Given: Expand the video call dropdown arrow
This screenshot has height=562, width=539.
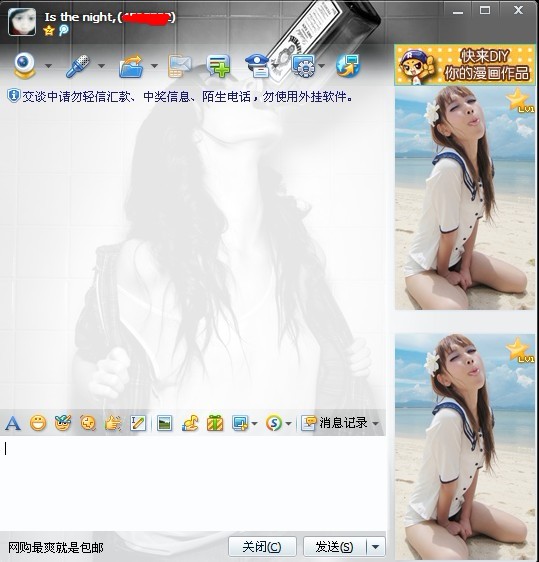Looking at the screenshot, I should point(48,66).
